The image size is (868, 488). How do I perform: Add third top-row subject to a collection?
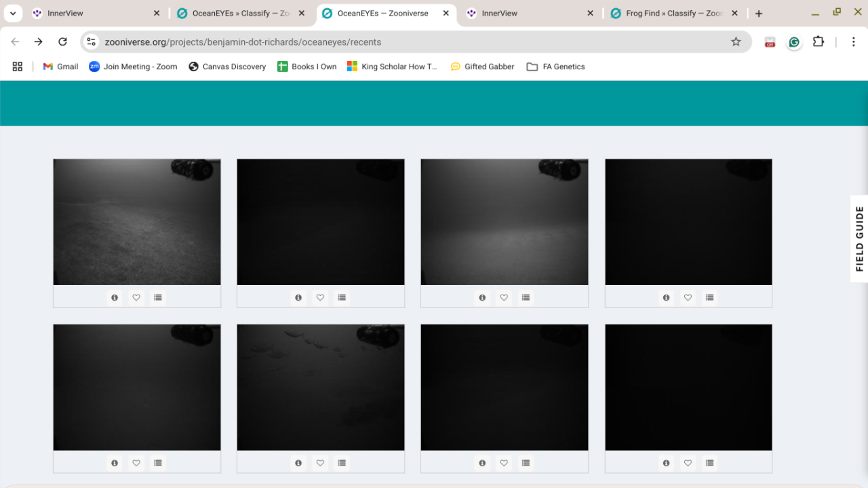[x=526, y=297]
